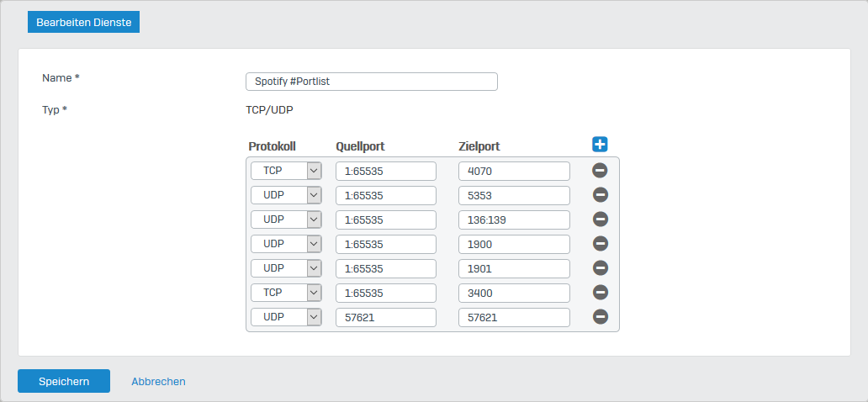Screen dimensions: 868x402
Task: Remove the row with Zielport 4070
Action: (600, 171)
